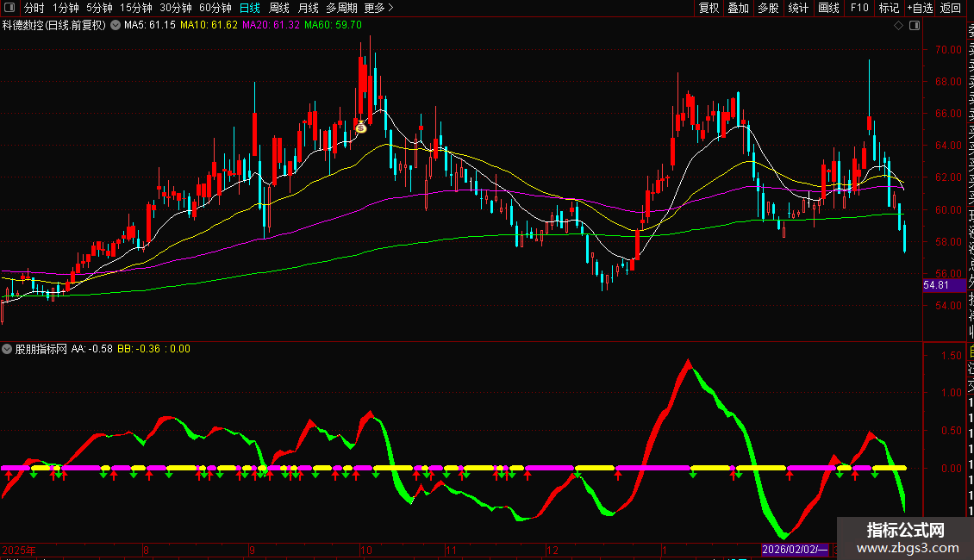Select the 5分钟 period tab

(x=99, y=8)
